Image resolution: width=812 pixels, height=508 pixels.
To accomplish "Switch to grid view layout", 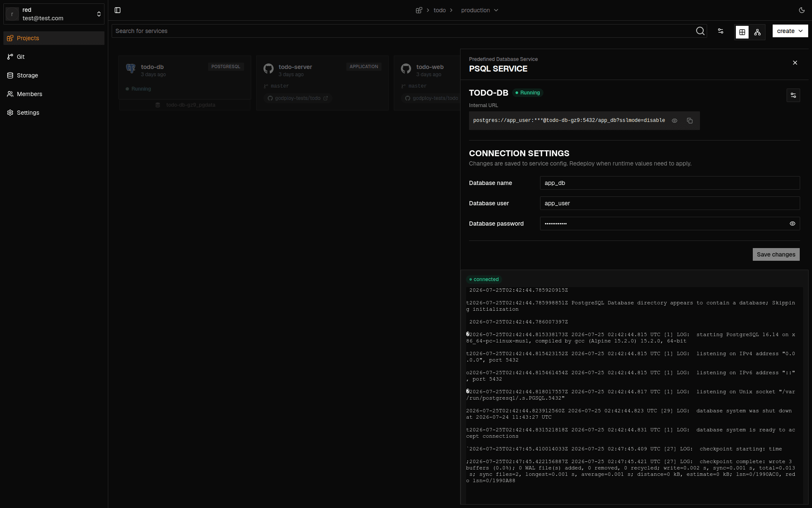I will [742, 32].
